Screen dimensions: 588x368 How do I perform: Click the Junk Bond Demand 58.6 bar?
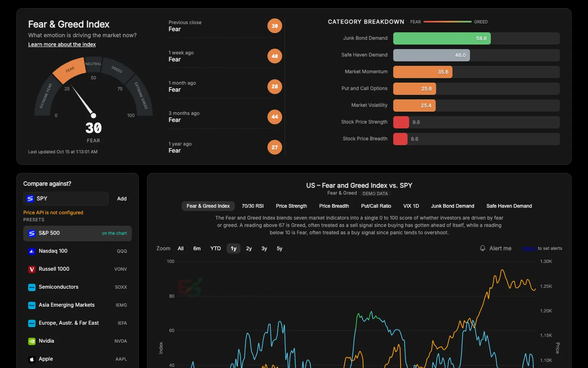(442, 38)
